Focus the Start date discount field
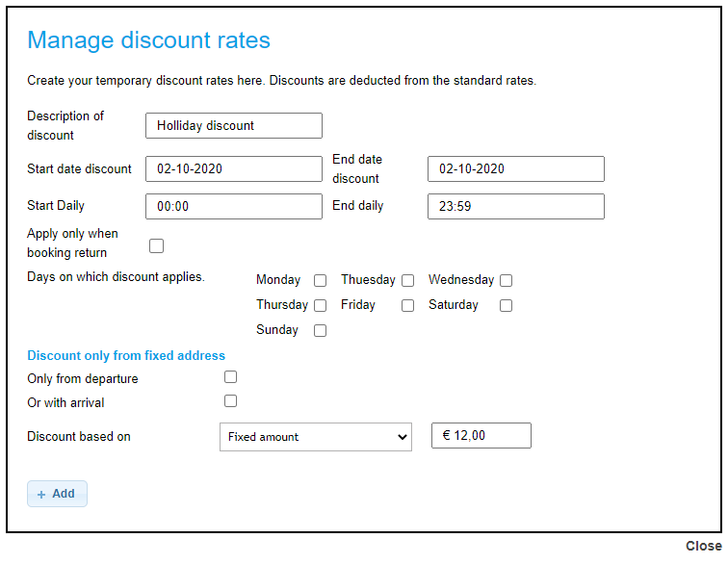Image resolution: width=728 pixels, height=564 pixels. pos(234,169)
